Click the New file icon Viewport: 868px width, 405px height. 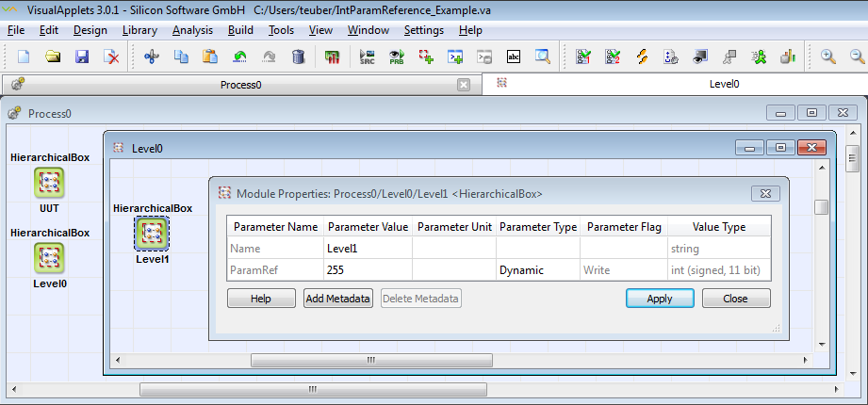tap(24, 57)
